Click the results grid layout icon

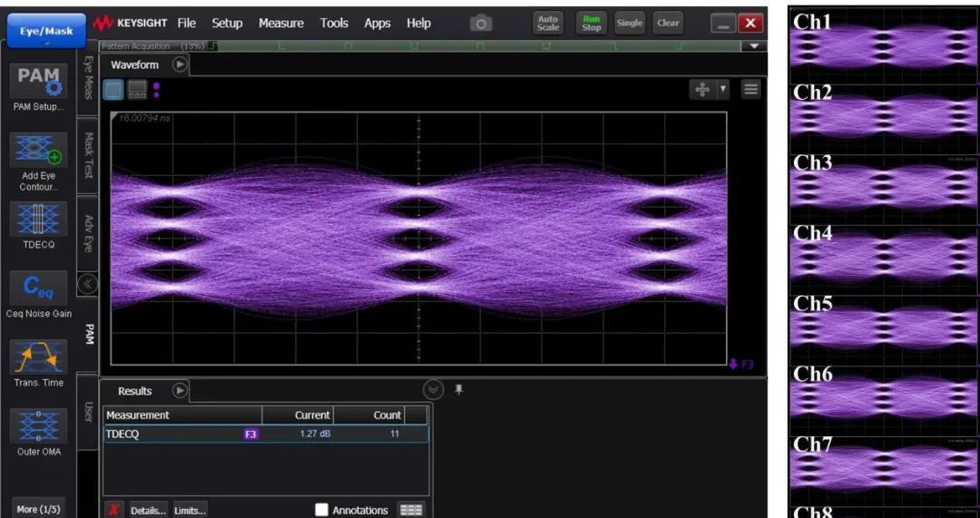pyautogui.click(x=411, y=510)
